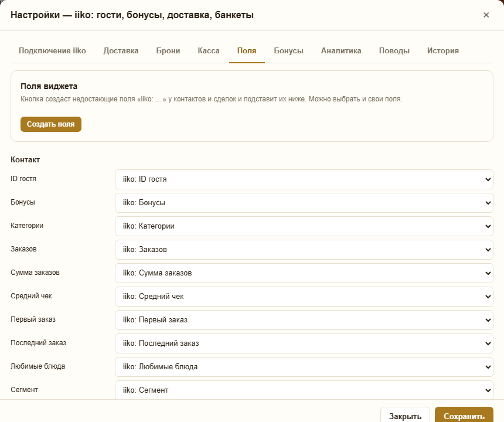Expand the Сумма заказов dropdown
504x422 pixels.
[x=304, y=273]
